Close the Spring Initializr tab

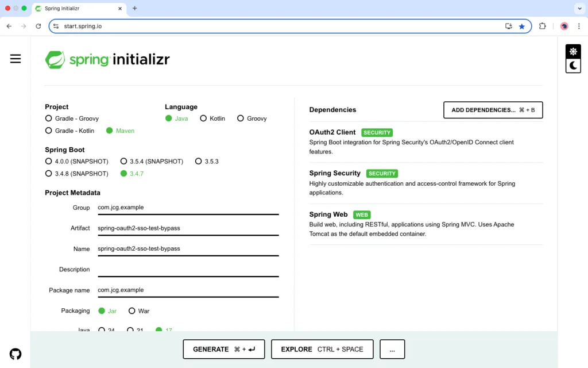(x=120, y=8)
